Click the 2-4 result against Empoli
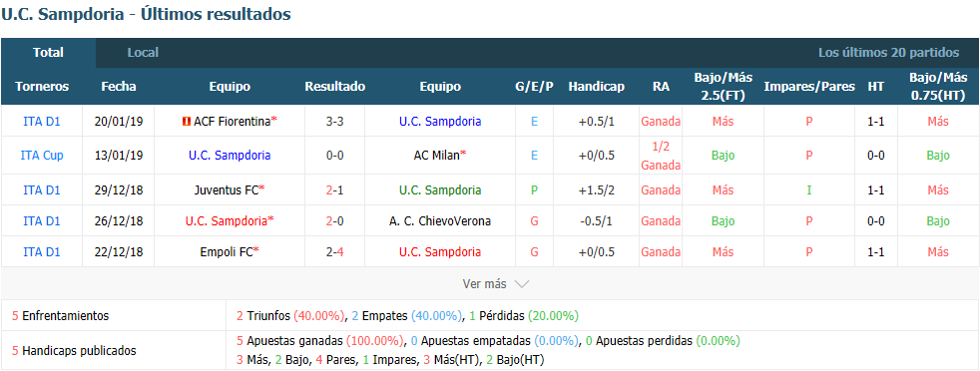Screen dimensions: 980x371 pos(335,252)
